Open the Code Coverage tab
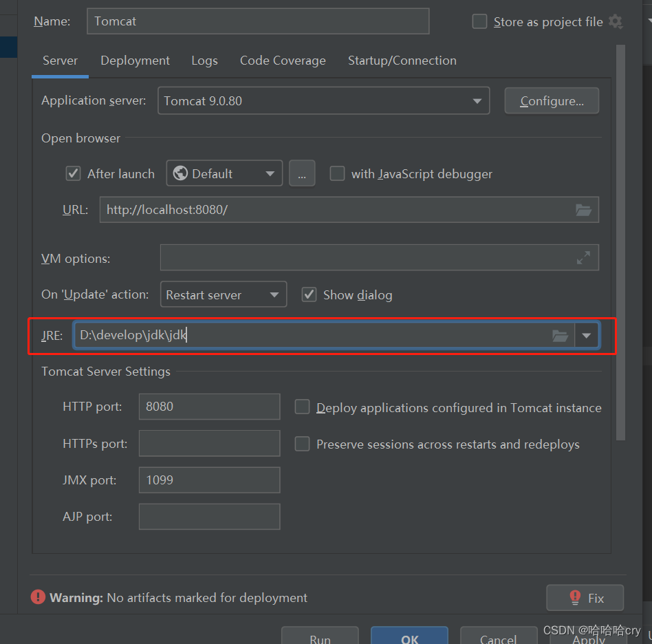This screenshot has width=652, height=644. [x=283, y=61]
